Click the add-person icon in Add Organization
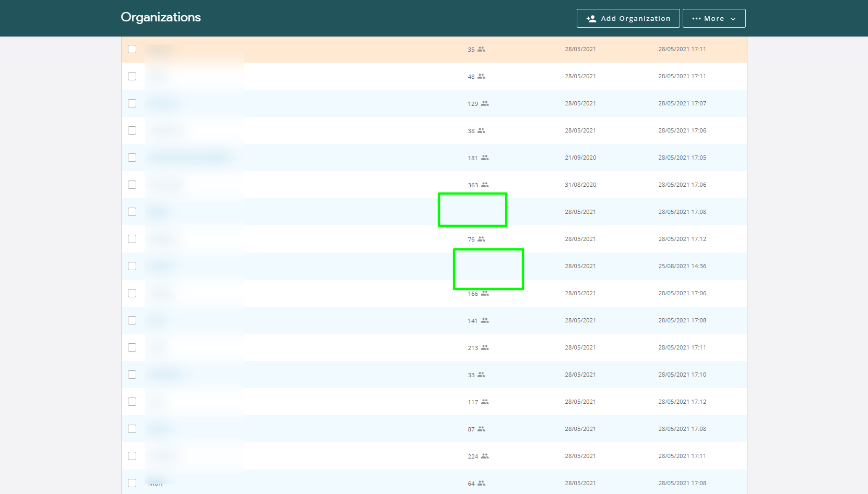 [591, 18]
